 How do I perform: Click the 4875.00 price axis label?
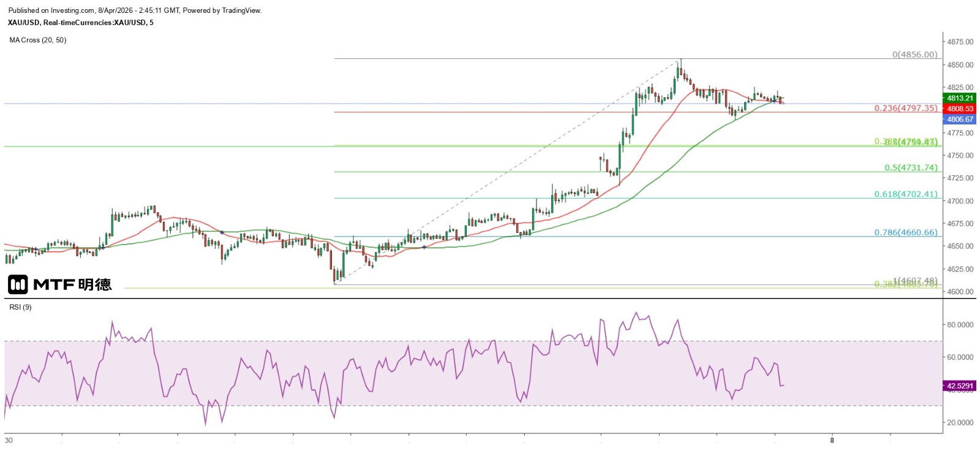pyautogui.click(x=960, y=42)
